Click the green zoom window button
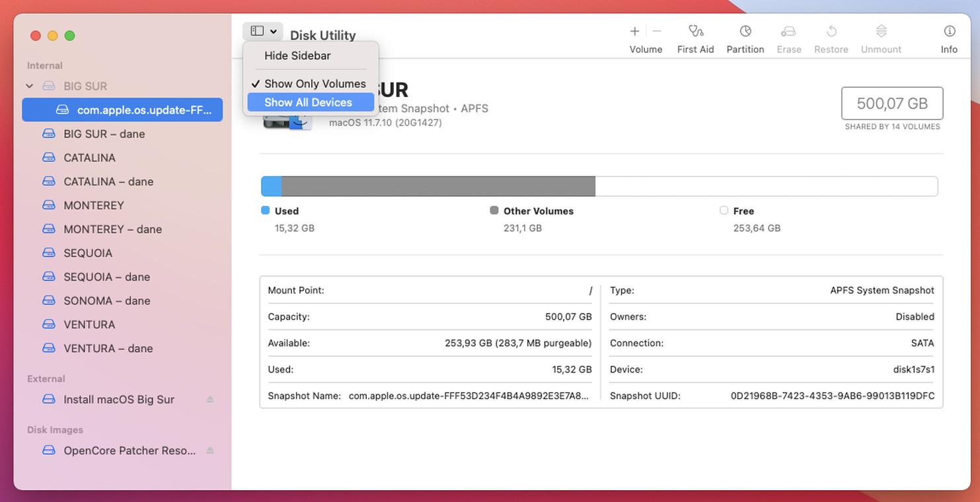The image size is (980, 502). [x=70, y=36]
